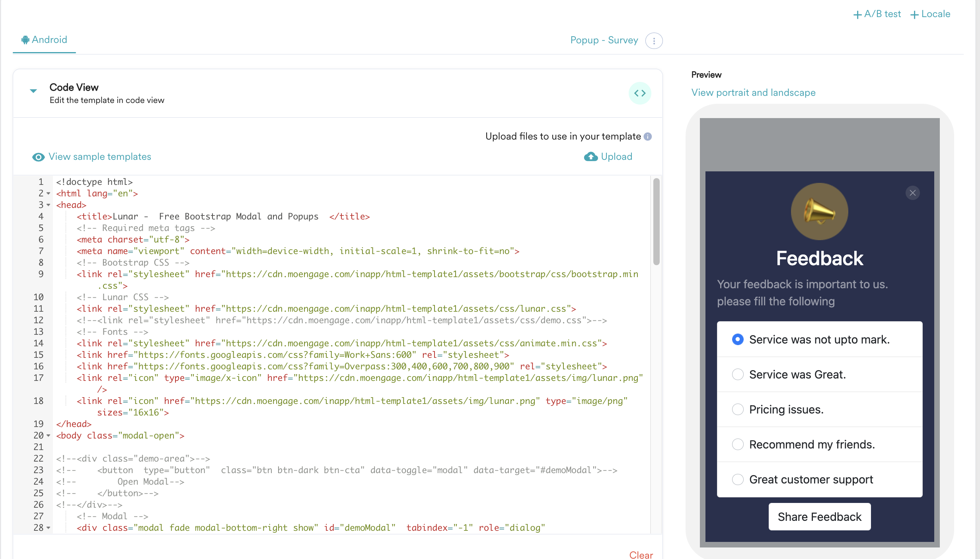The image size is (980, 559).
Task: Click the Upload cloud icon
Action: click(591, 157)
